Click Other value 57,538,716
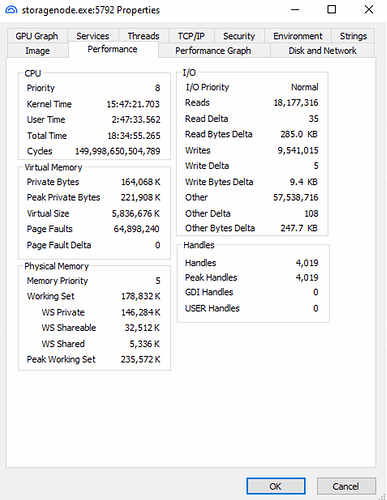 [x=296, y=197]
